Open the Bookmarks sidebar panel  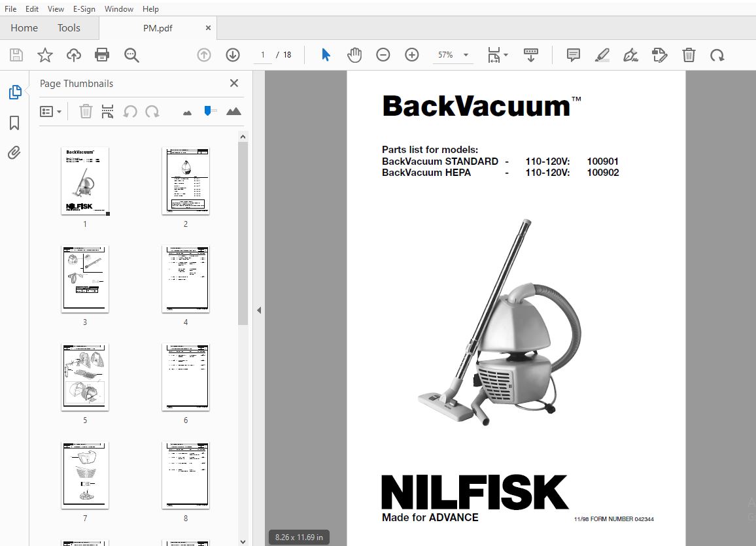(14, 123)
